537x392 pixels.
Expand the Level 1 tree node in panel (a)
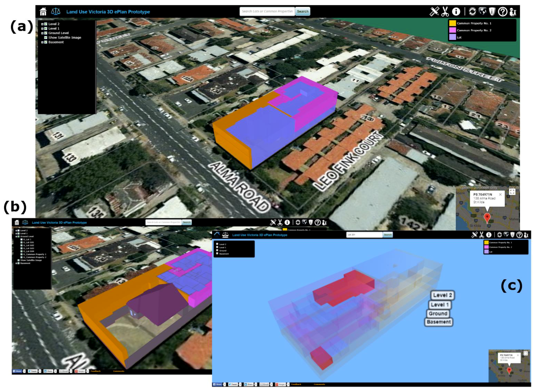[42, 28]
